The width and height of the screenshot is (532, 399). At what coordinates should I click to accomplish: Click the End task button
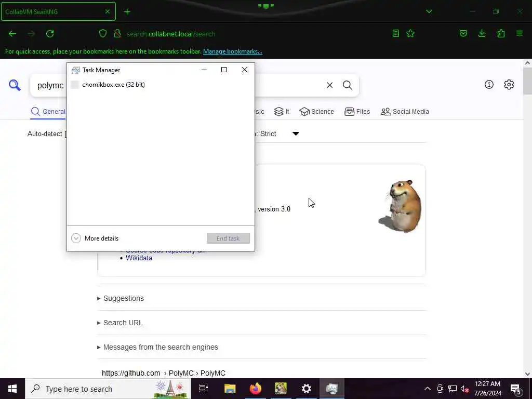click(x=228, y=238)
